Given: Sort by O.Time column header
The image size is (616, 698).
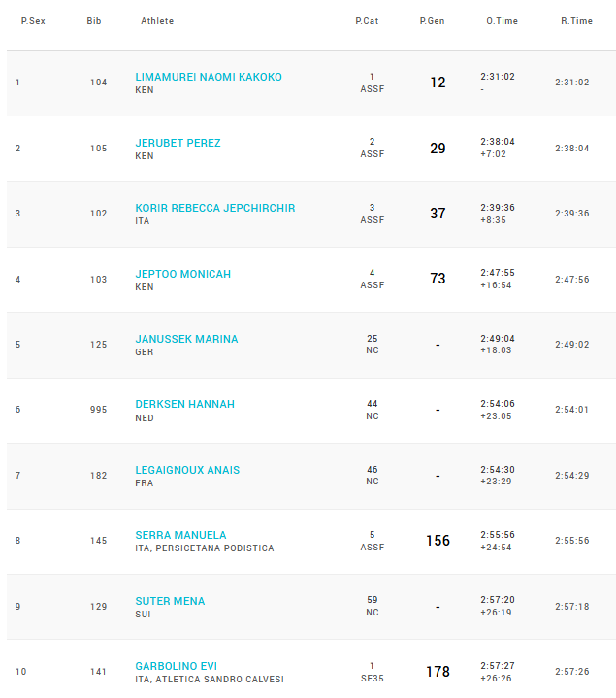Looking at the screenshot, I should [502, 21].
